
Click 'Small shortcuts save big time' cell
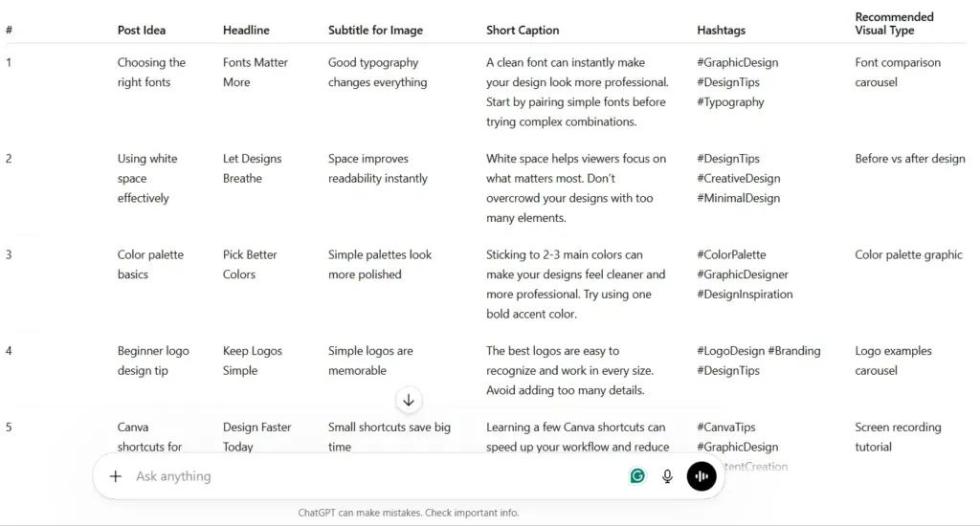[x=389, y=437]
